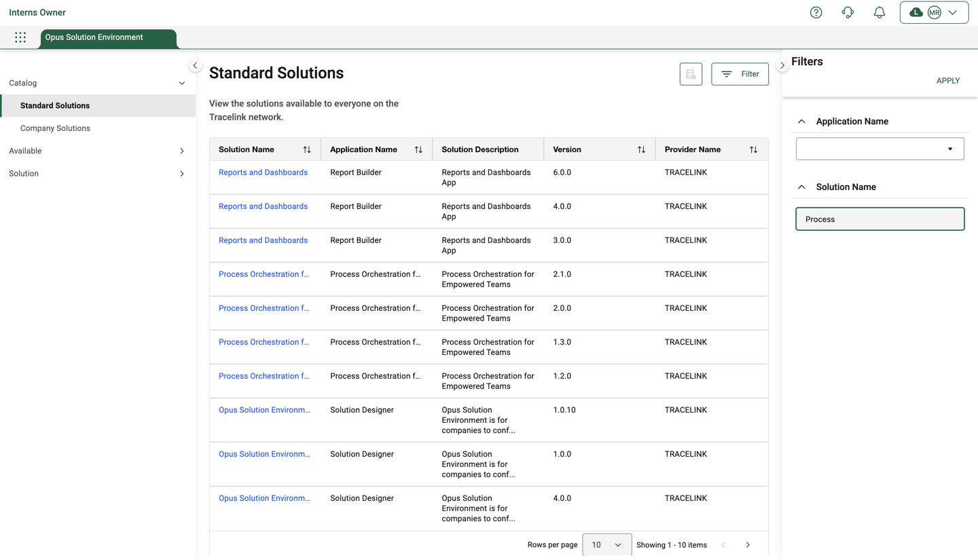Go to the previous page arrow

pos(723,544)
